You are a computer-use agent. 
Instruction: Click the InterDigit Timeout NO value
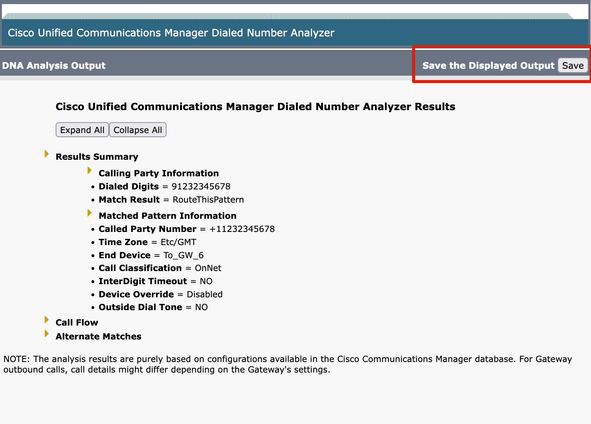click(206, 282)
